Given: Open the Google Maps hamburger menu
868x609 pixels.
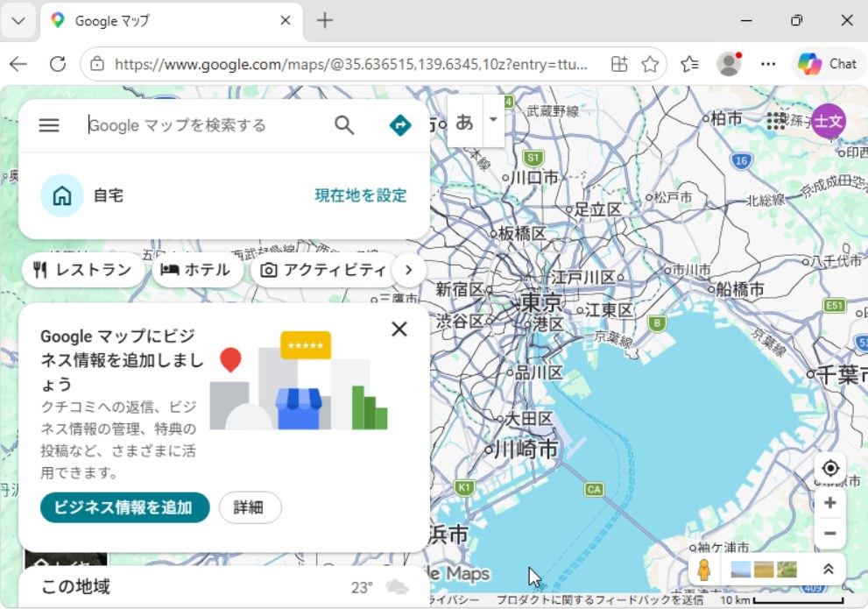Looking at the screenshot, I should tap(49, 125).
